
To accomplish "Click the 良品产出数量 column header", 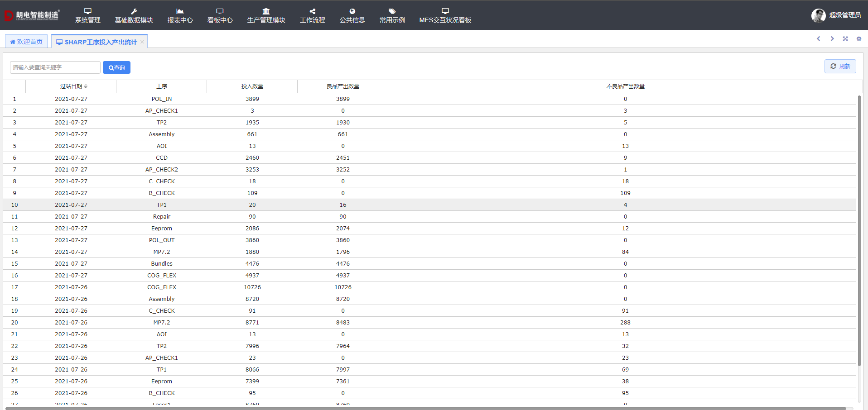I will pos(343,86).
